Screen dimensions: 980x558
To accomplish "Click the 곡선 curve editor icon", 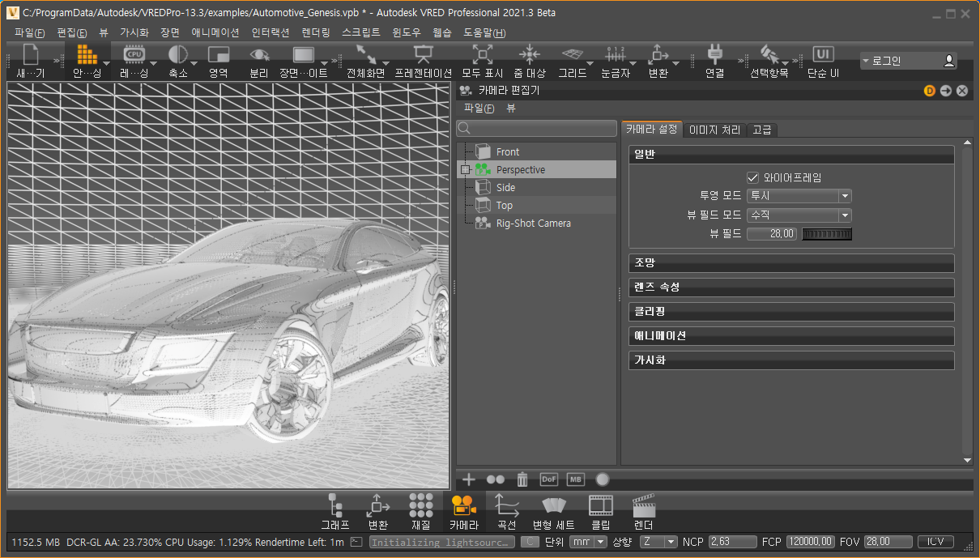I will click(506, 505).
